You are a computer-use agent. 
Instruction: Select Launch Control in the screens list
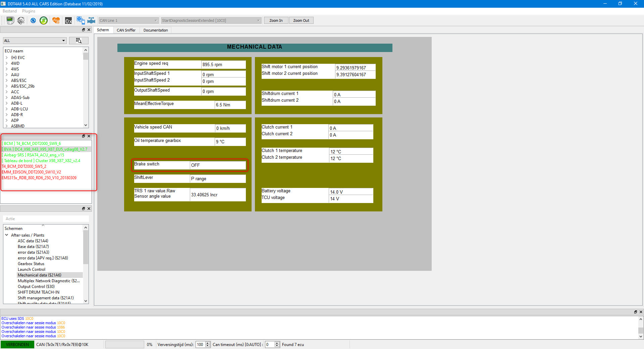point(32,269)
